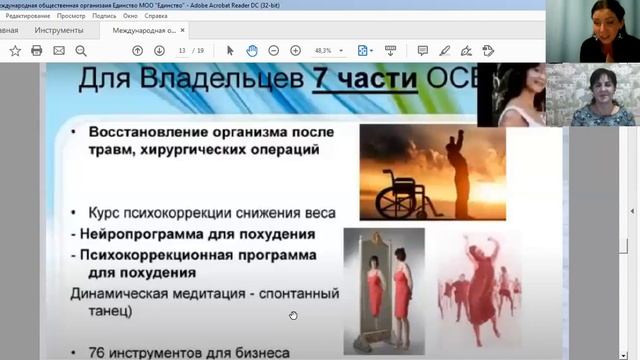Click 'Восстановление организма после' bullet text

pyautogui.click(x=211, y=132)
